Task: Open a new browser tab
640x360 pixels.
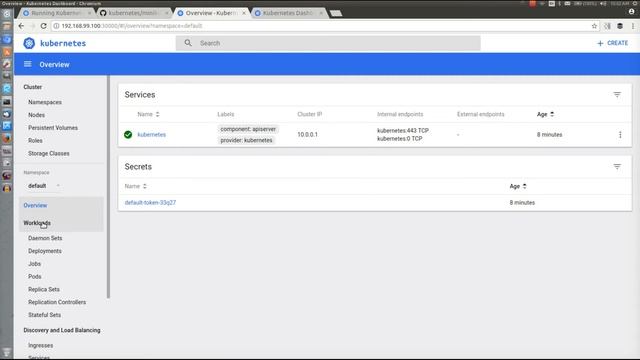Action: point(336,13)
